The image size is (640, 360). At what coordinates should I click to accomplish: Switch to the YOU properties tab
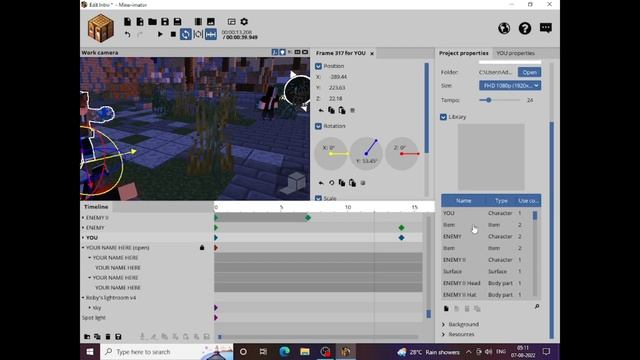515,53
